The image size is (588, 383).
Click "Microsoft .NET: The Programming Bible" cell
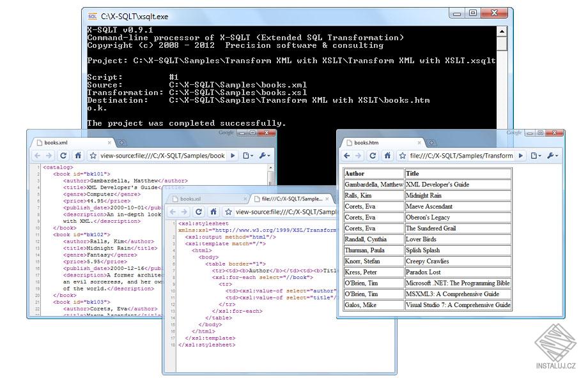(458, 283)
